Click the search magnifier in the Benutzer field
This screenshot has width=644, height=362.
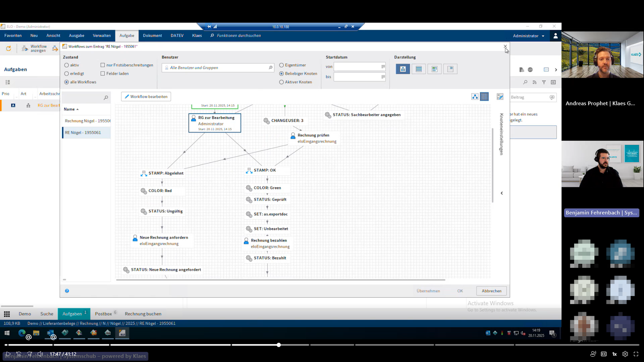[270, 68]
